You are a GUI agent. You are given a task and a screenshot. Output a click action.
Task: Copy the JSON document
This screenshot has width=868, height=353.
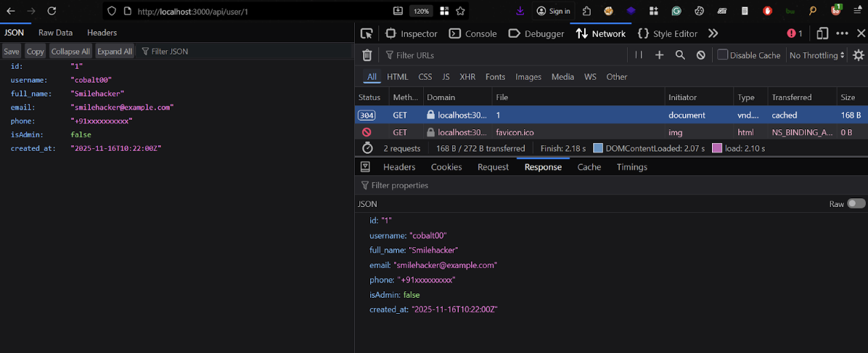tap(36, 51)
